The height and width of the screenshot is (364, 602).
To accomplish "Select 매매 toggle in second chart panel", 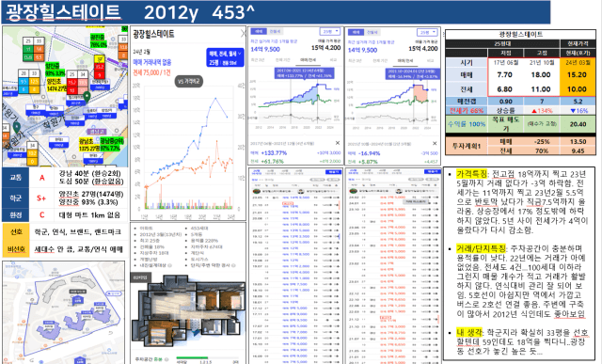I will [356, 32].
